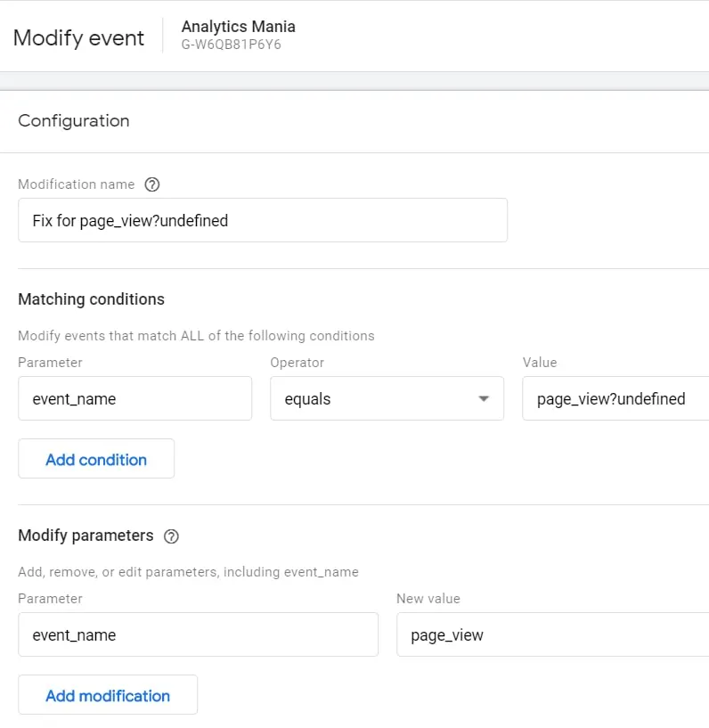The image size is (709, 728).
Task: Select the Analytics Mania property name
Action: coord(238,27)
